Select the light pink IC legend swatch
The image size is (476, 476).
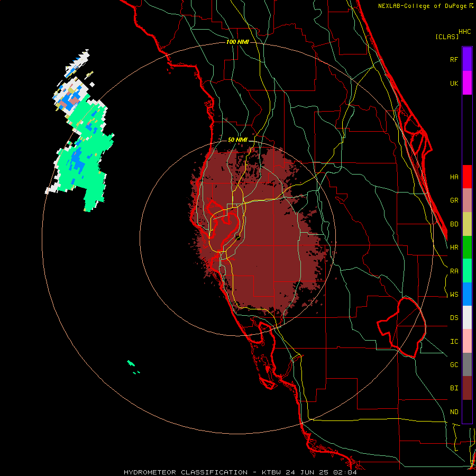(467, 341)
